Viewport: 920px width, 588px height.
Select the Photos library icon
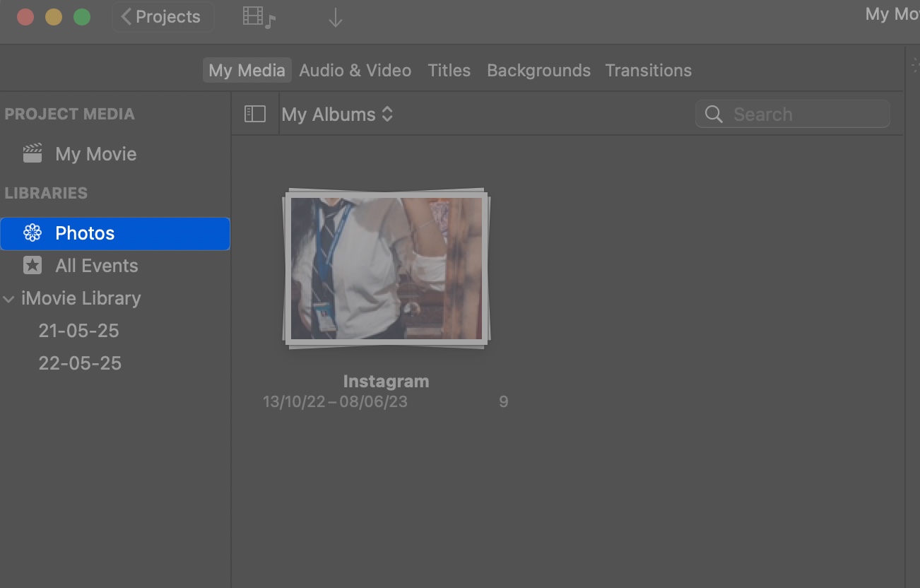pyautogui.click(x=33, y=233)
